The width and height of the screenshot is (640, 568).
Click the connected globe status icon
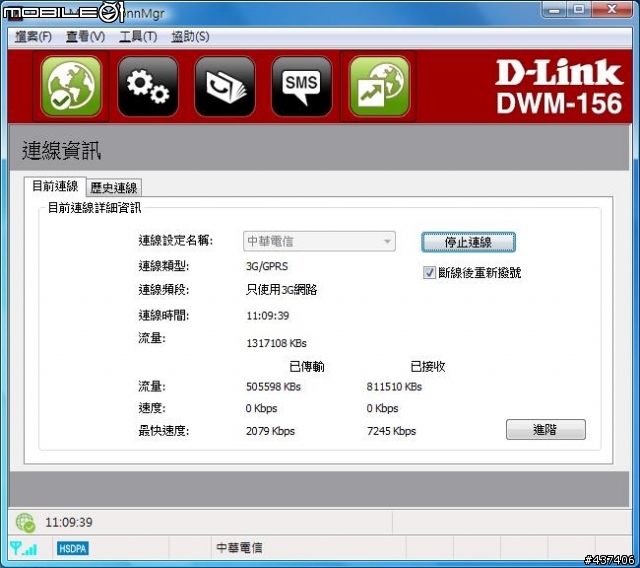click(x=25, y=523)
